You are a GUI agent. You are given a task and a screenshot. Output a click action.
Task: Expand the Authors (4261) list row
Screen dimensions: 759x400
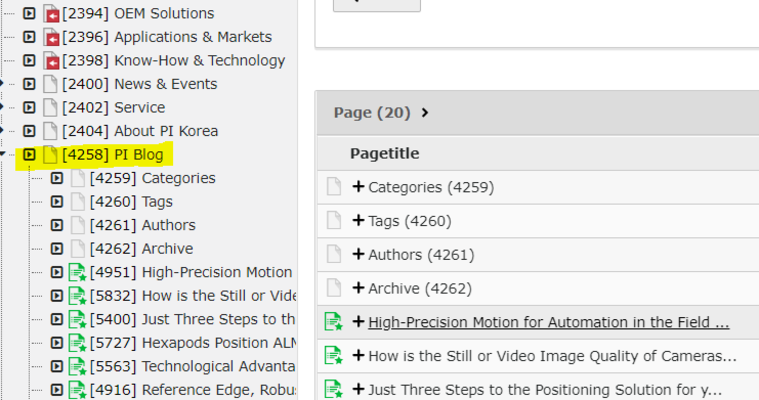(x=358, y=255)
